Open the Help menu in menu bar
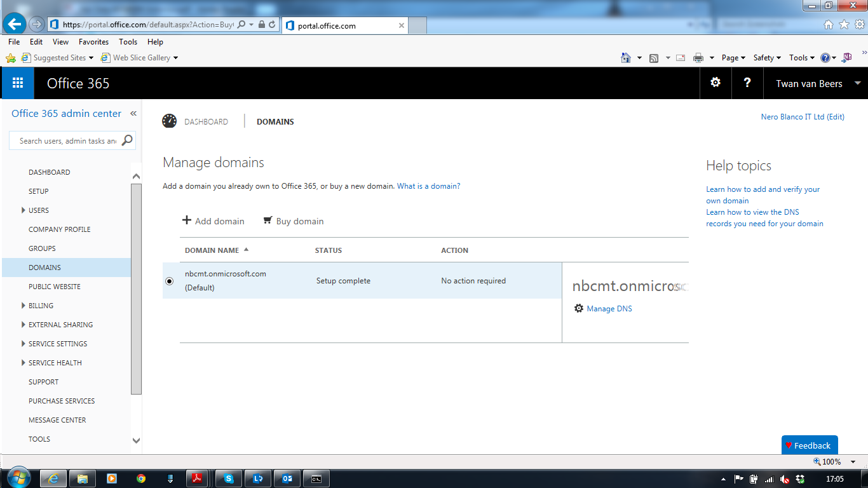The height and width of the screenshot is (488, 868). pyautogui.click(x=155, y=42)
